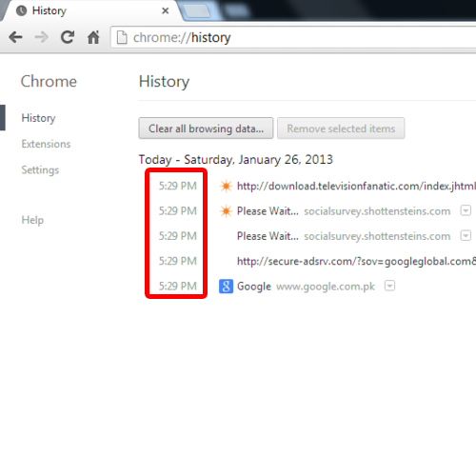476x476 pixels.
Task: Click Remove selected items button
Action: tap(341, 129)
